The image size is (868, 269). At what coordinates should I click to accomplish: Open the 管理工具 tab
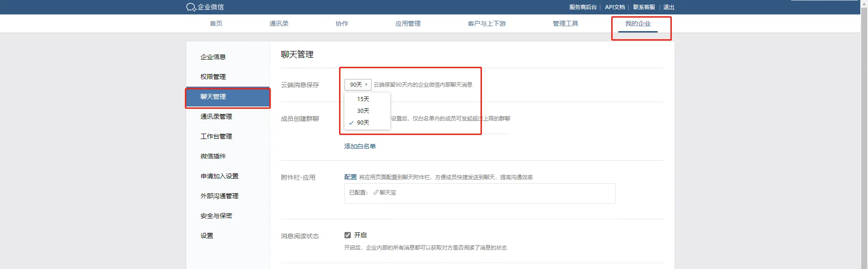point(566,23)
